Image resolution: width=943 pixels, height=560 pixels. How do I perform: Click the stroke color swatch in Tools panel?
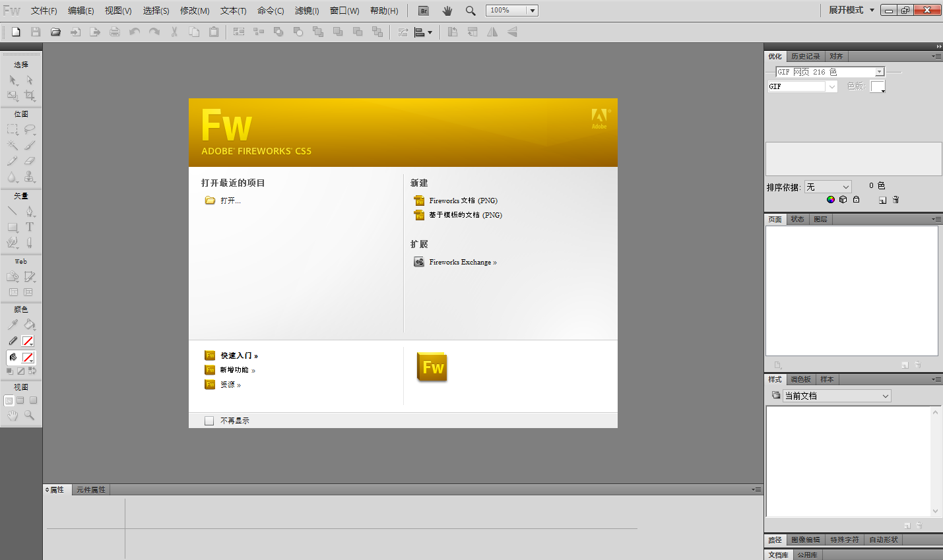[28, 341]
